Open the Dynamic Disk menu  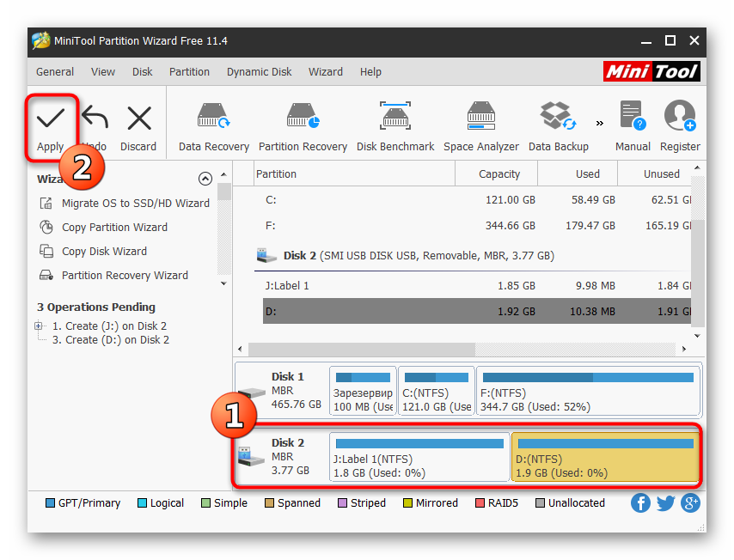pos(259,72)
